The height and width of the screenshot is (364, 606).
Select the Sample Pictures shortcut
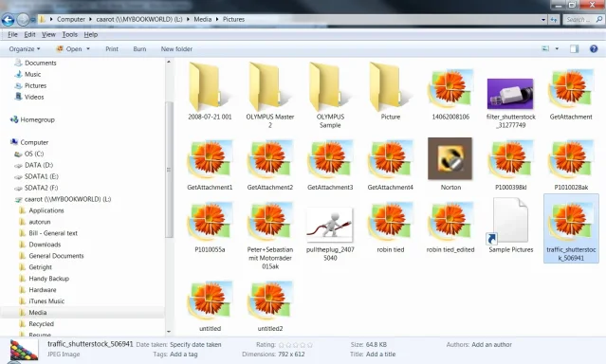[511, 226]
